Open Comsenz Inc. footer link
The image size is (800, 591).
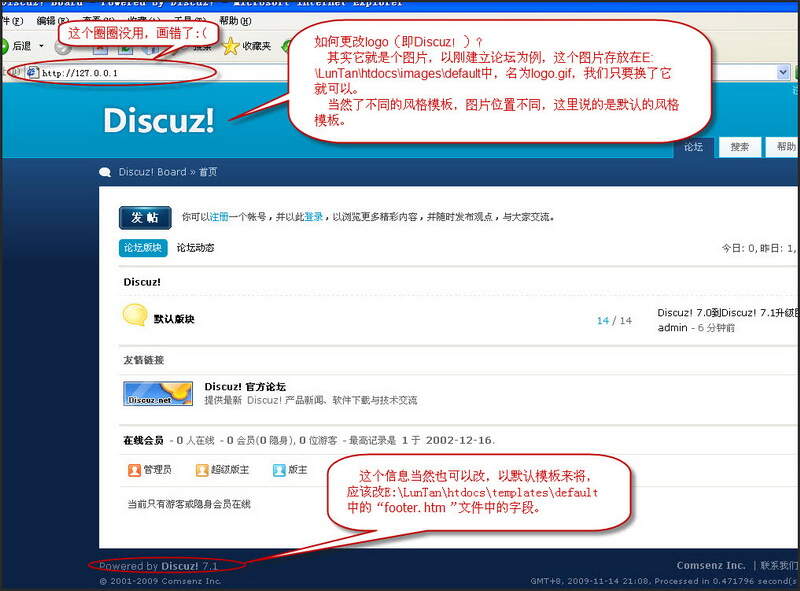(711, 565)
